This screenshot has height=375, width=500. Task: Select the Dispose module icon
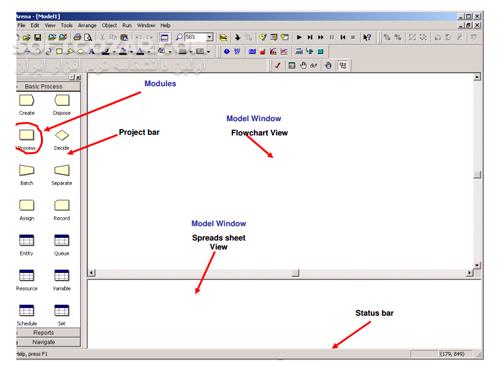62,100
